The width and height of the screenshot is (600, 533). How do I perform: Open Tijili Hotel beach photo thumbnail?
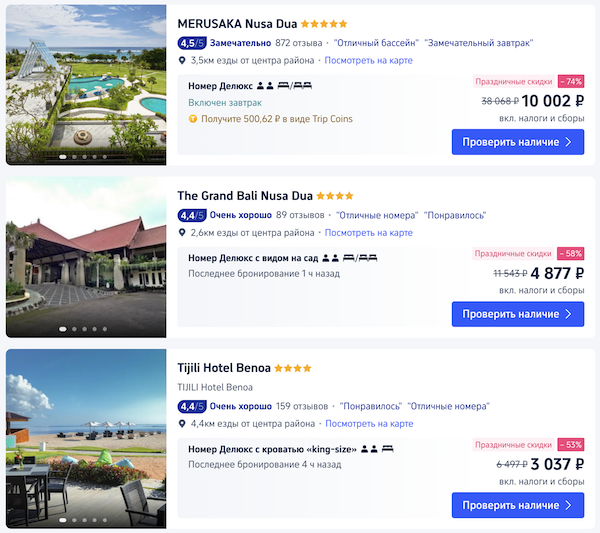(86, 438)
